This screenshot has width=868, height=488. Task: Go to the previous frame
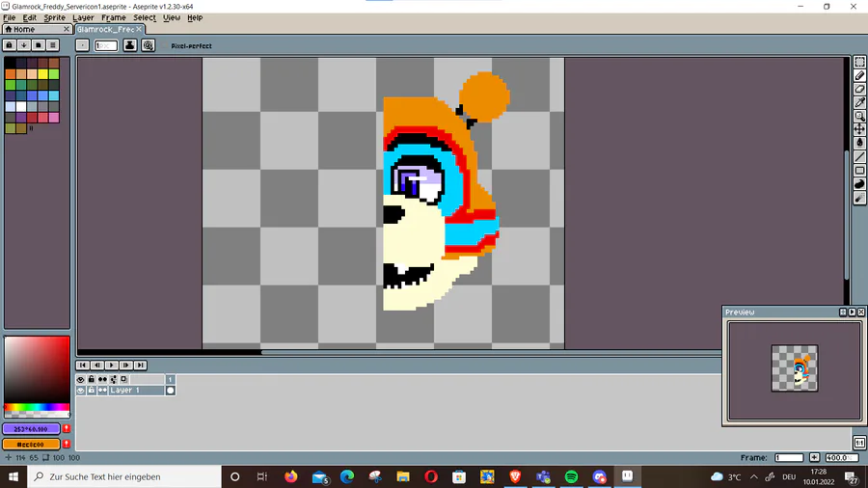96,366
